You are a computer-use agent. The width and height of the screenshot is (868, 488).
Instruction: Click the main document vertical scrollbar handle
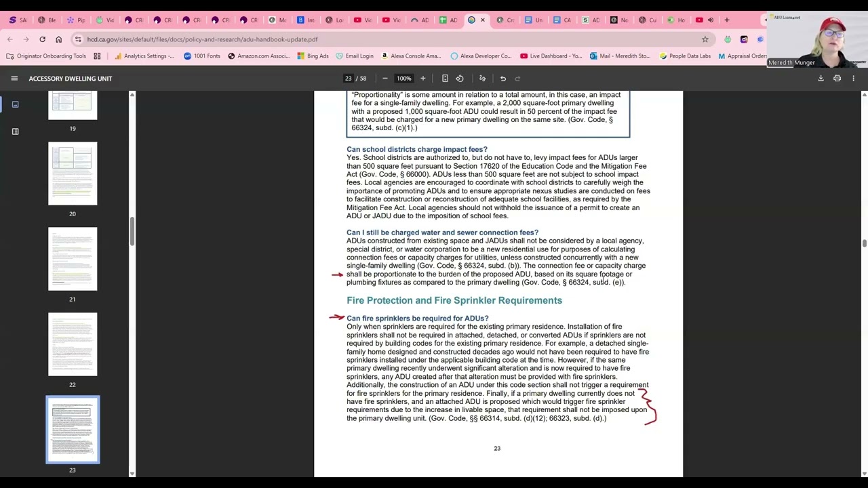[x=864, y=243]
